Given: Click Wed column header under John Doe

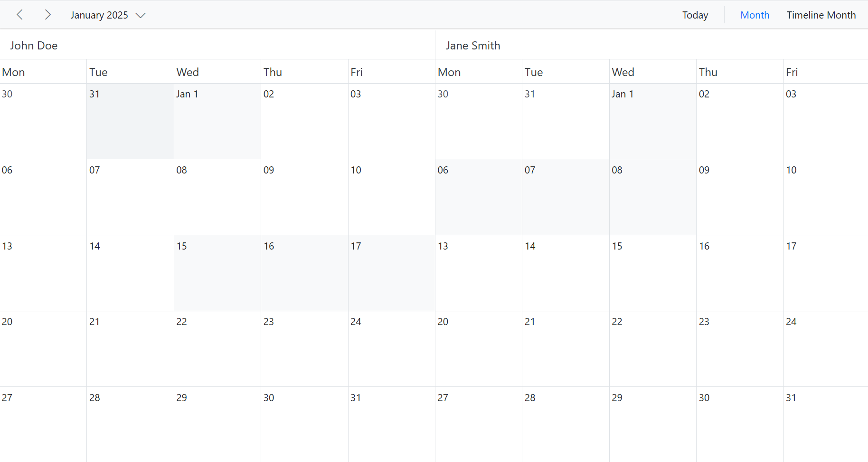Looking at the screenshot, I should tap(217, 72).
